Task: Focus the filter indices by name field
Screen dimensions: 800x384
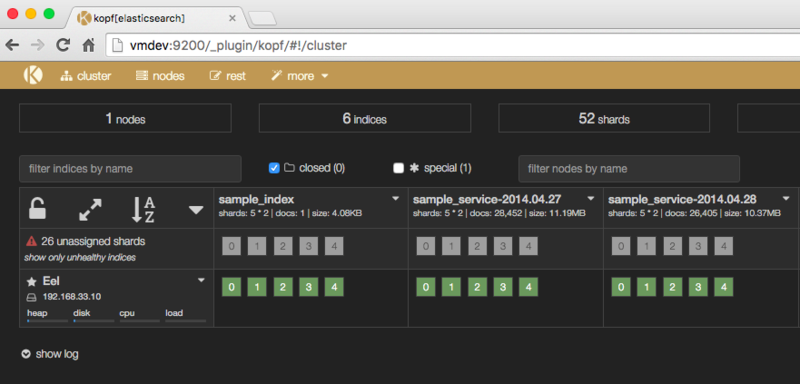Action: point(130,169)
